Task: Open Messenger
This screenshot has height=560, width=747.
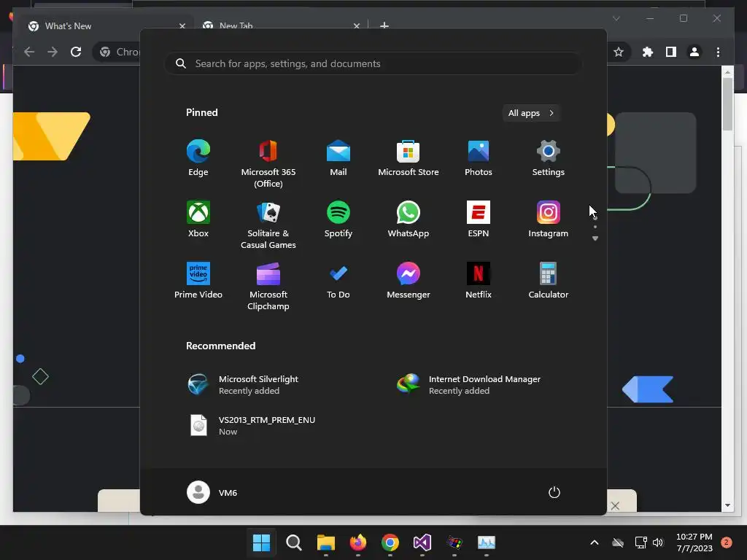Action: click(409, 281)
